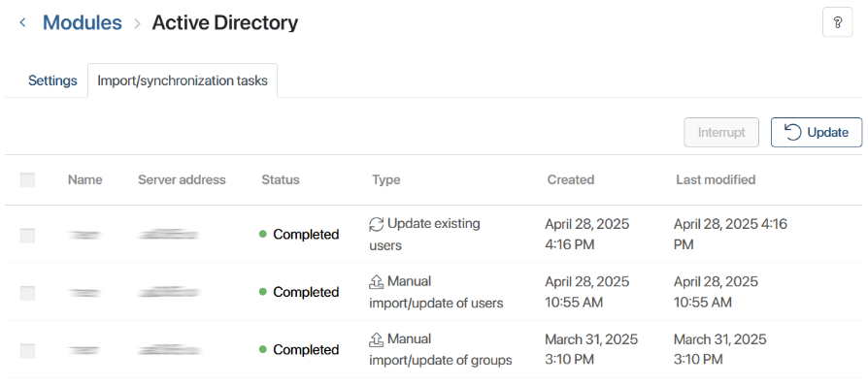The image size is (868, 386).
Task: Click Created date March 31, 2025 3:10 PM
Action: [x=591, y=349]
